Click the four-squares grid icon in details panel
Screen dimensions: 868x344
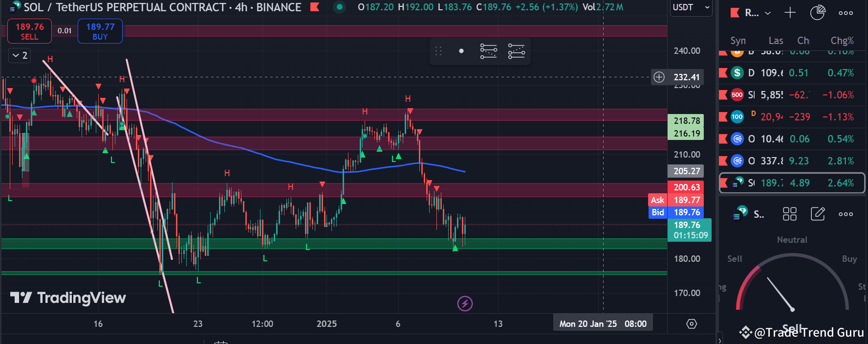click(790, 214)
